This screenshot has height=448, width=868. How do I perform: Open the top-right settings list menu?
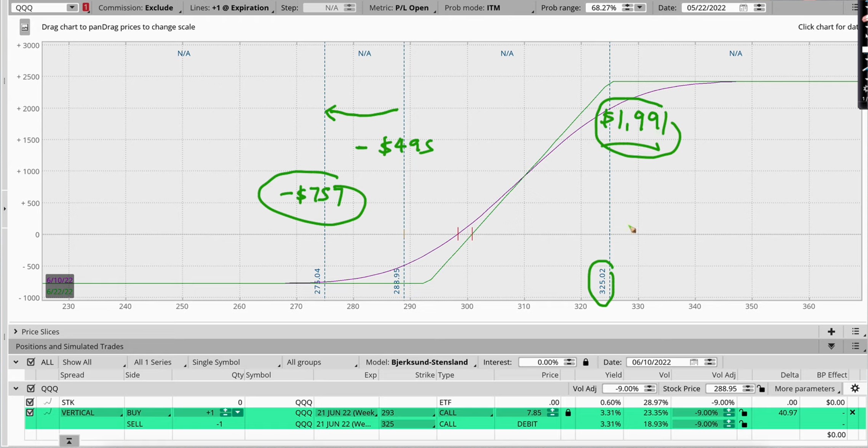tap(855, 8)
